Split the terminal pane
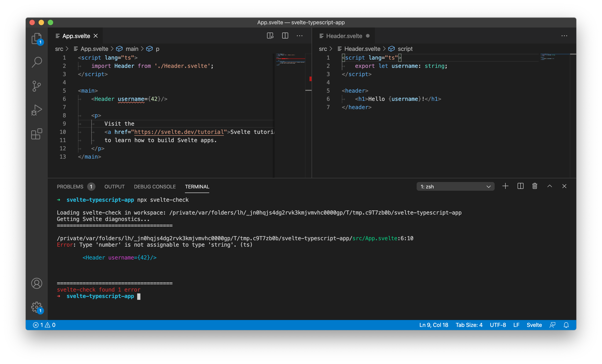Screen dimensions: 602x364 [x=520, y=186]
